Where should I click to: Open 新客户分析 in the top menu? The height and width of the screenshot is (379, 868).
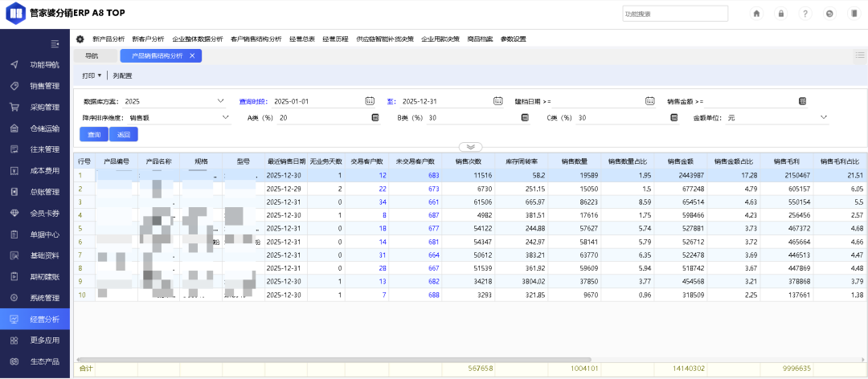pos(149,39)
